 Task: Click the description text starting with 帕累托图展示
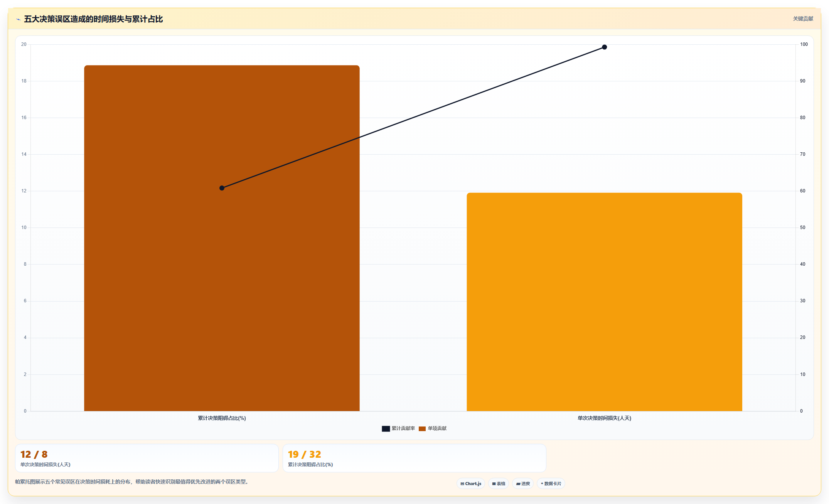click(133, 482)
